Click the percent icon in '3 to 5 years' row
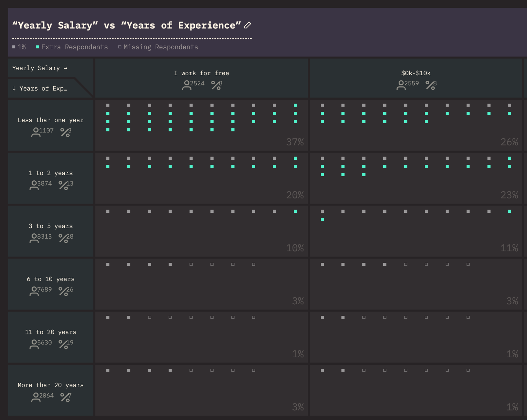 coord(63,238)
